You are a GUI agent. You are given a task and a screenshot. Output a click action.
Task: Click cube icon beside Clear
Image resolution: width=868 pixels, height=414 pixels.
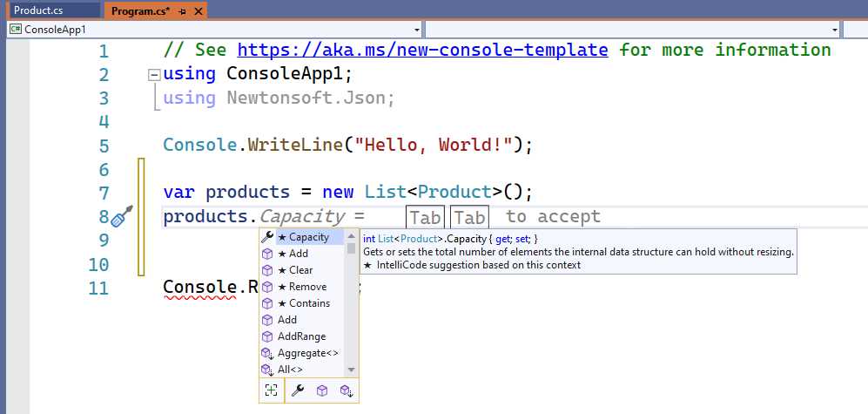(267, 270)
